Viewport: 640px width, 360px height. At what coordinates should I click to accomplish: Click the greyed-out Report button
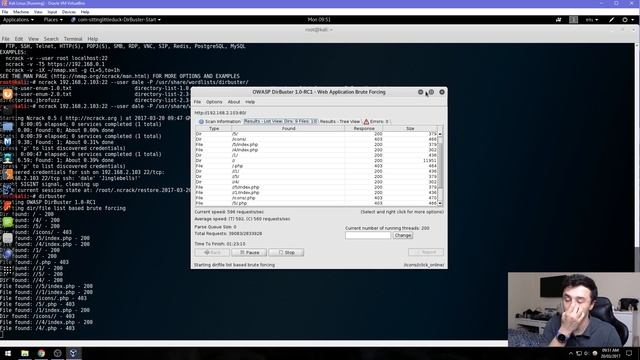(426, 252)
